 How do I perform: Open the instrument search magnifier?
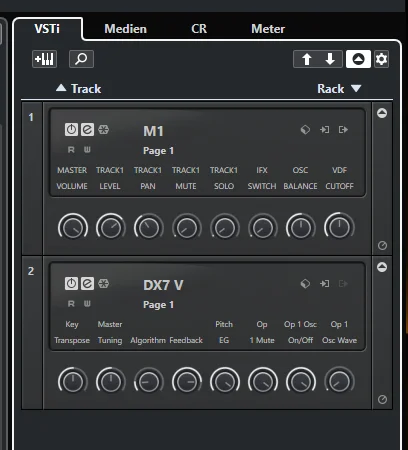(81, 59)
